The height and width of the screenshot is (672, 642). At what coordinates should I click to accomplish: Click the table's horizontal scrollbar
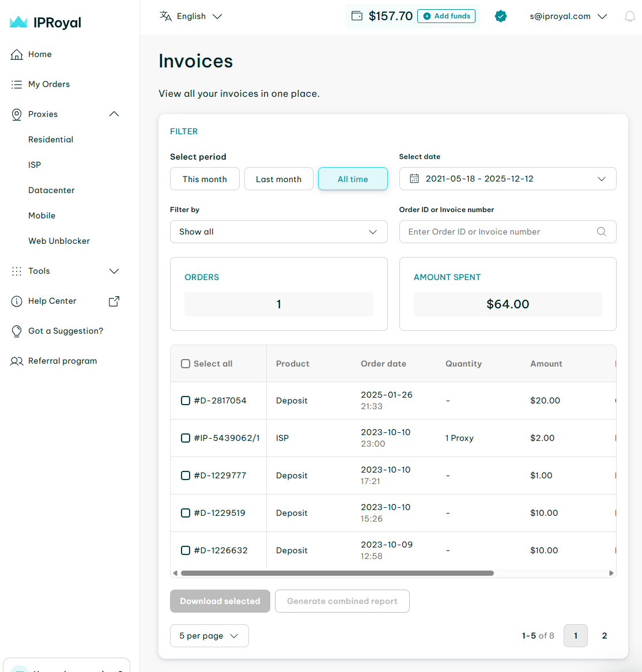coord(337,573)
